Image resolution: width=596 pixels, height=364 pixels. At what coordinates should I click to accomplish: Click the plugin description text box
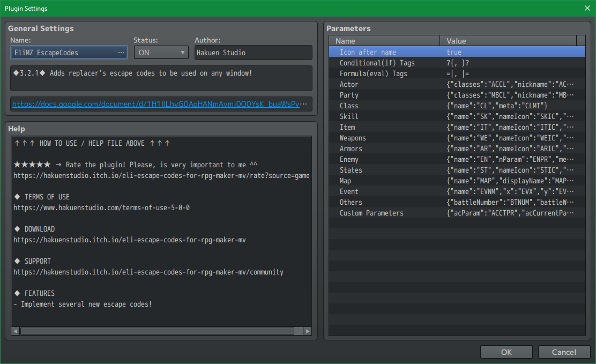pos(161,78)
